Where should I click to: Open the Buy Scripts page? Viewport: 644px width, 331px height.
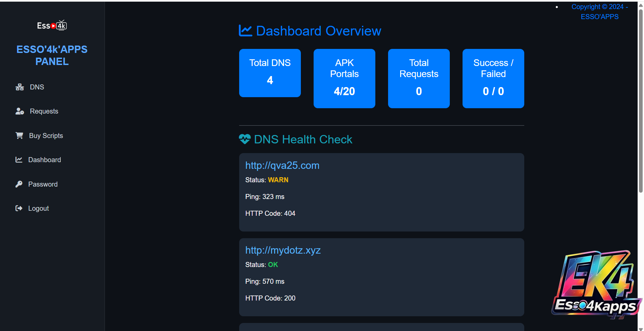pos(46,136)
